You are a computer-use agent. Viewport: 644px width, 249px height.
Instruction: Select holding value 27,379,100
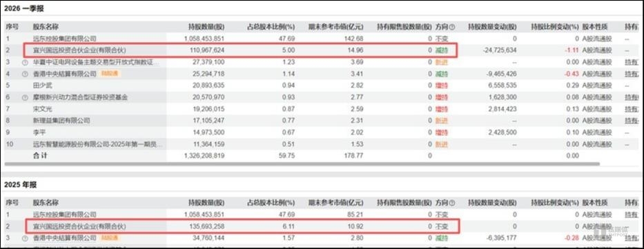click(x=208, y=62)
